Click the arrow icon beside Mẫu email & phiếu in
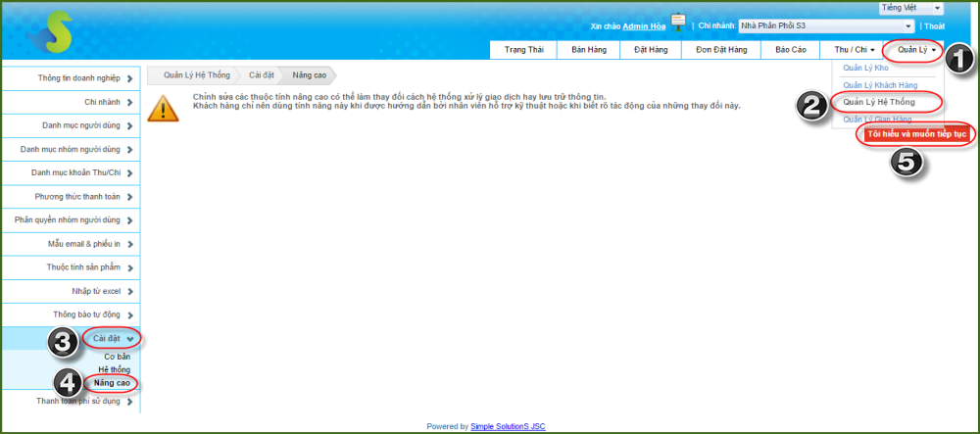 click(129, 243)
